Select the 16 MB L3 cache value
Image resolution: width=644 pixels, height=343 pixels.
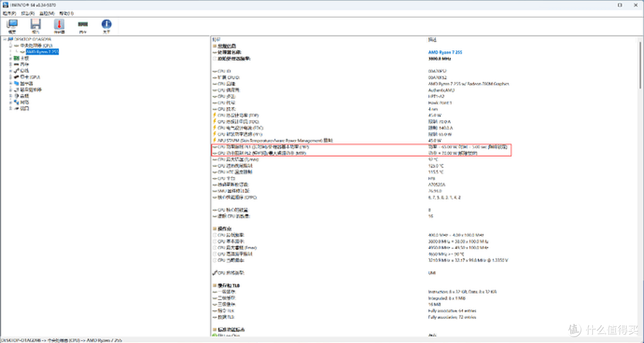pos(434,304)
